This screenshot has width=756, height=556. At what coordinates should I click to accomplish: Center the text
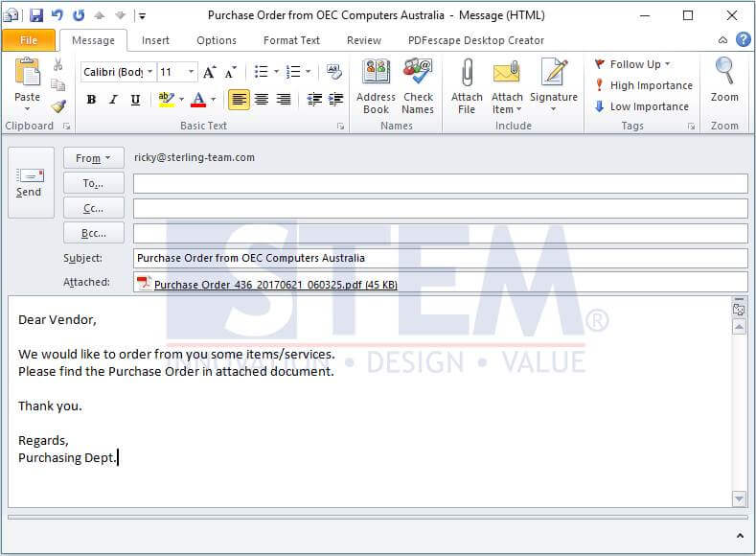tap(262, 100)
